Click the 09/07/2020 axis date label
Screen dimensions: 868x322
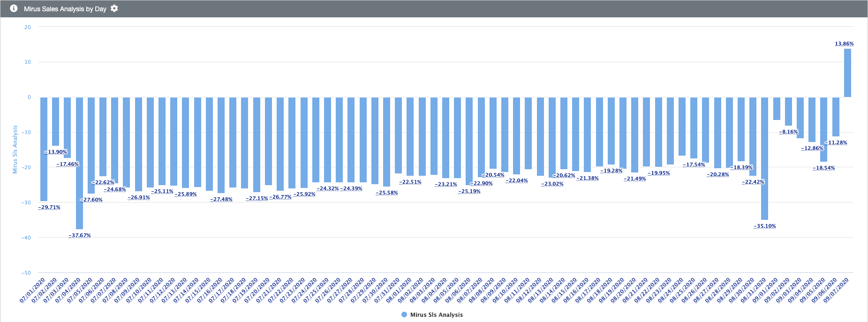(x=836, y=290)
